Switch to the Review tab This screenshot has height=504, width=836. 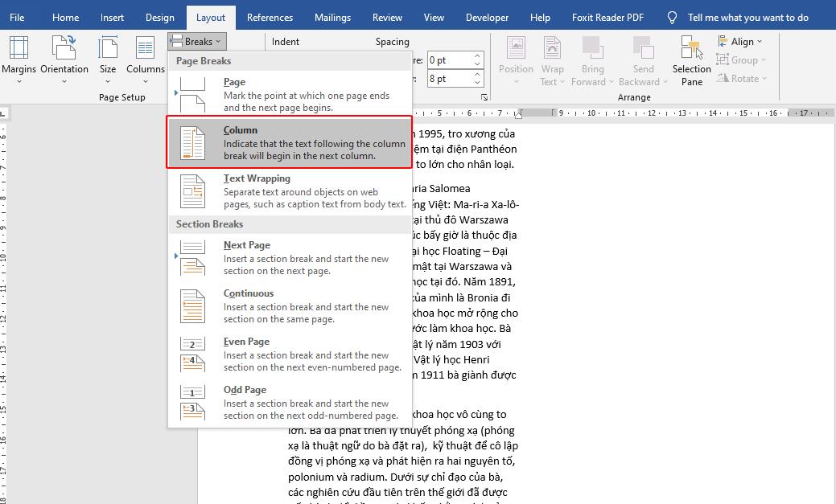point(387,16)
